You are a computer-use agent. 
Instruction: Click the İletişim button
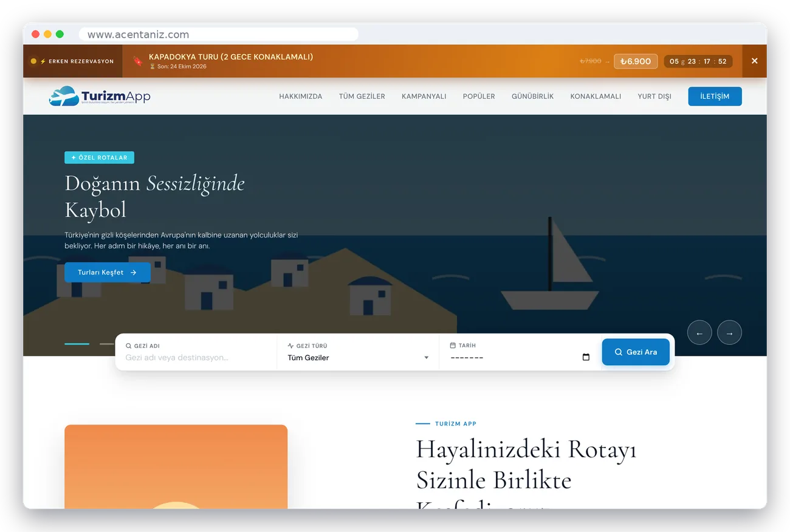tap(715, 96)
